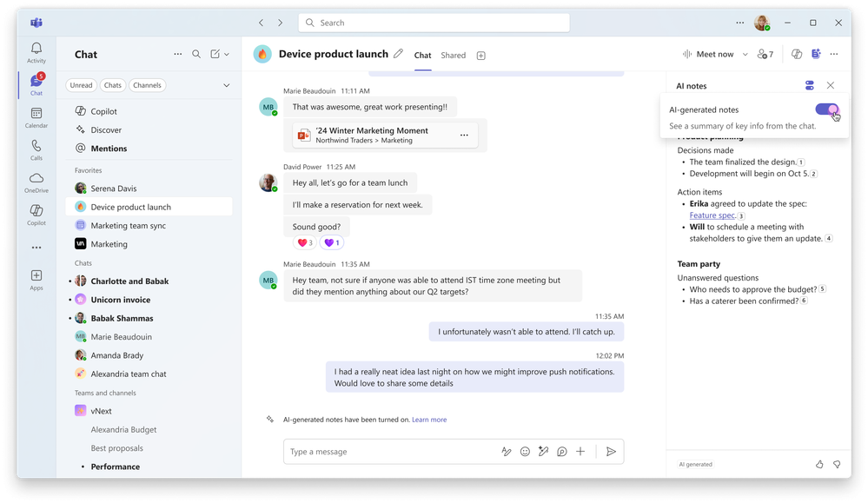Image resolution: width=868 pixels, height=503 pixels.
Task: Start a new chat with compose icon
Action: 215,54
